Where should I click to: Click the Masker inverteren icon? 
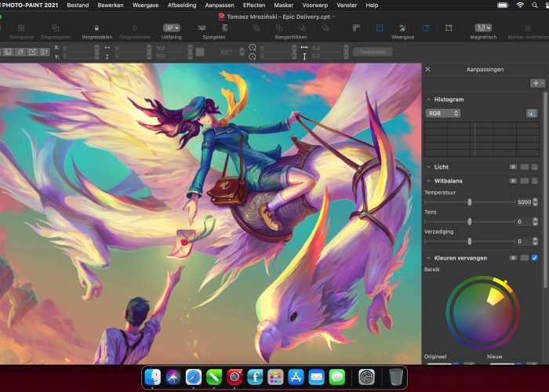tap(527, 28)
